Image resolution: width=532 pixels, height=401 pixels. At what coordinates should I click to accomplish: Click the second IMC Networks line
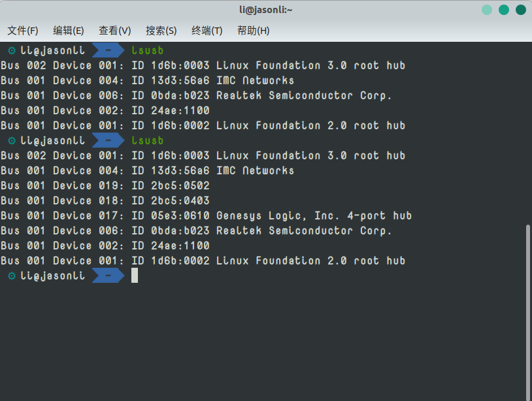tap(147, 170)
